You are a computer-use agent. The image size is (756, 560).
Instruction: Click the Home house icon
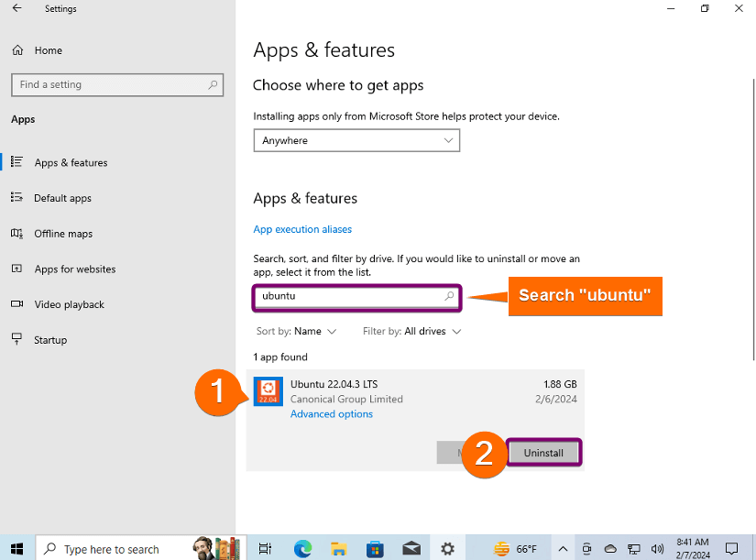(17, 50)
